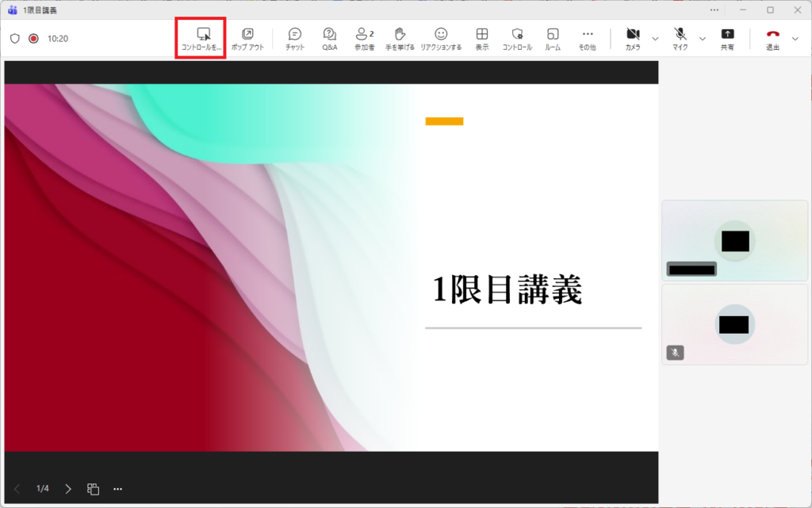812x508 pixels.
Task: Expand the camera options dropdown arrow
Action: click(x=655, y=38)
